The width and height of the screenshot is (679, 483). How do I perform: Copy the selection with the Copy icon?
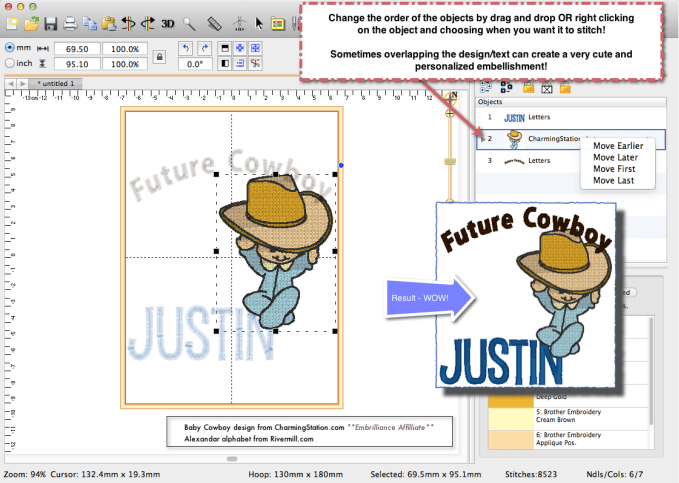click(90, 23)
